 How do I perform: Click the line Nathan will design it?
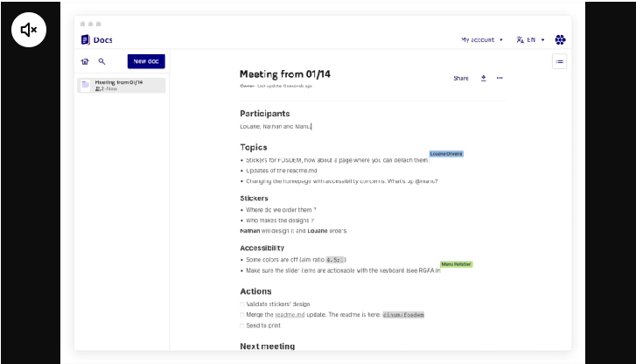point(293,231)
